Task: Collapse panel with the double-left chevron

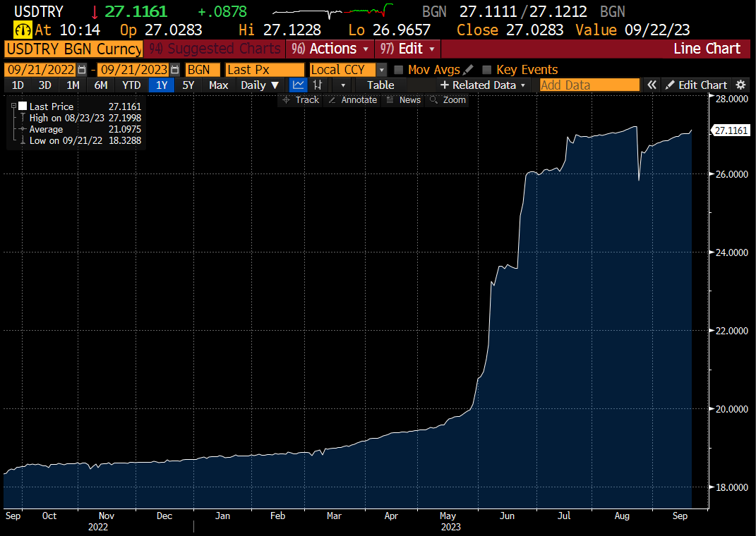Action: click(652, 85)
